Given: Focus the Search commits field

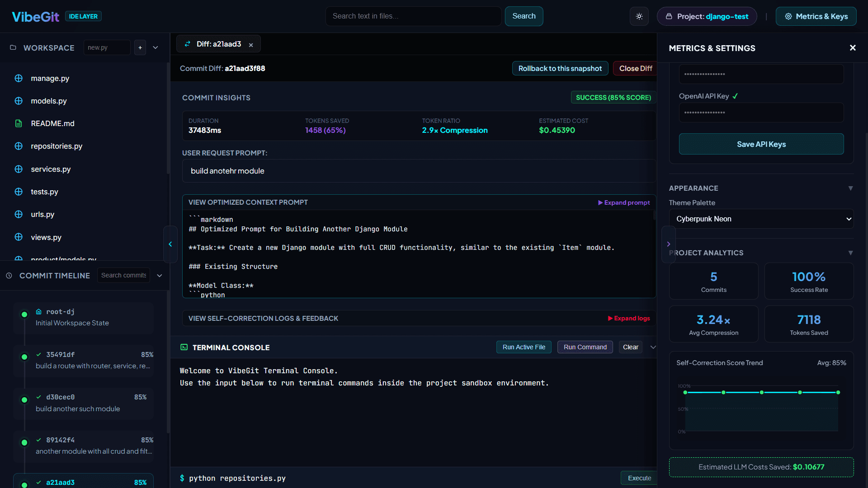Looking at the screenshot, I should coord(123,275).
